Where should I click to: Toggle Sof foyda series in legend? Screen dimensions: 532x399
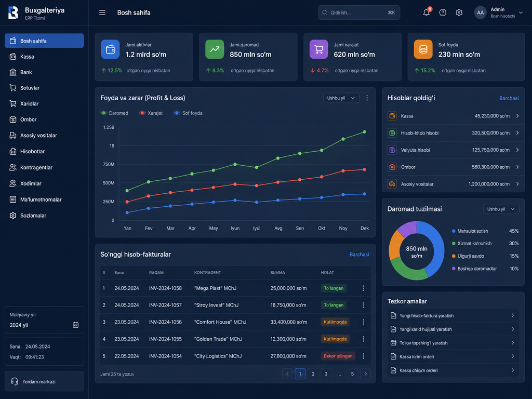tap(188, 113)
